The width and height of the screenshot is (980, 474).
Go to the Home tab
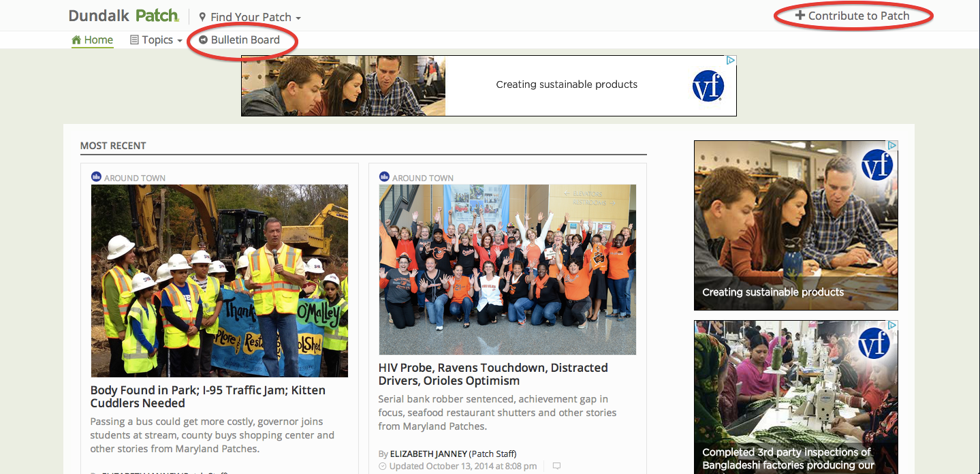point(98,40)
